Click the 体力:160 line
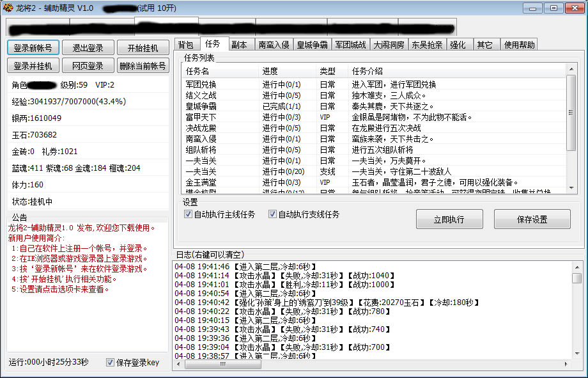Viewport: 588px width, 378px height. pos(27,185)
